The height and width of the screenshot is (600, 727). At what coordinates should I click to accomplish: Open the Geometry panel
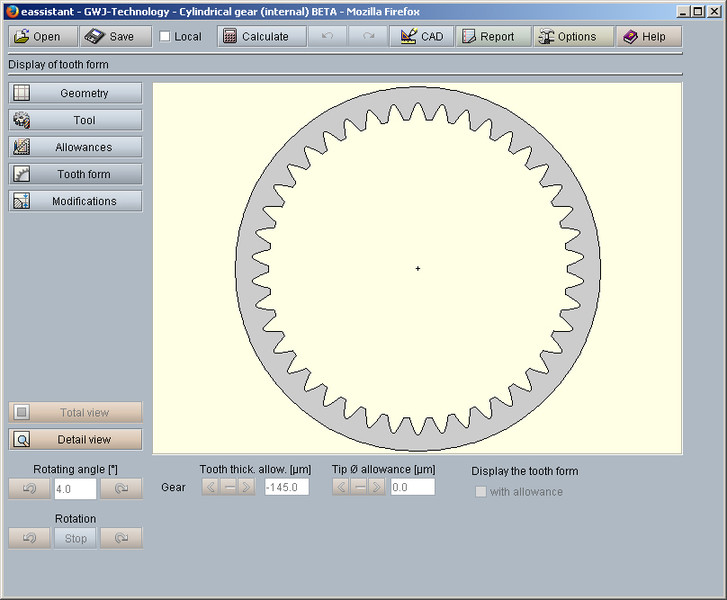click(75, 93)
